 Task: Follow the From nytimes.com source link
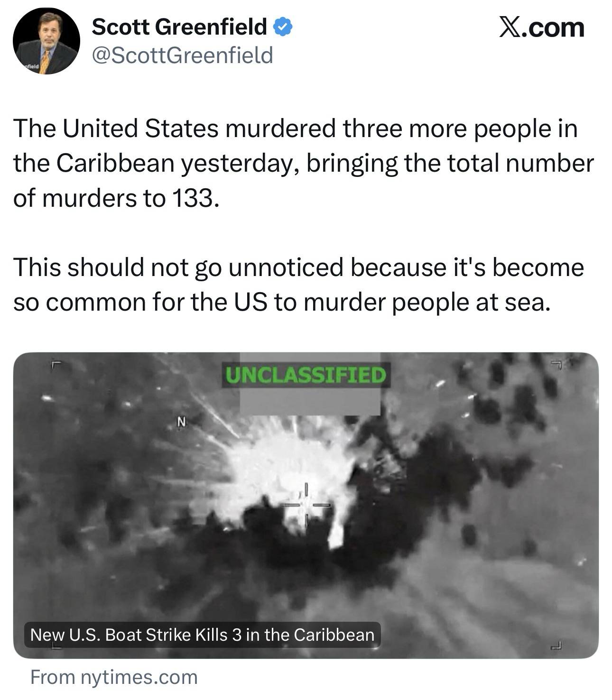coord(114,677)
